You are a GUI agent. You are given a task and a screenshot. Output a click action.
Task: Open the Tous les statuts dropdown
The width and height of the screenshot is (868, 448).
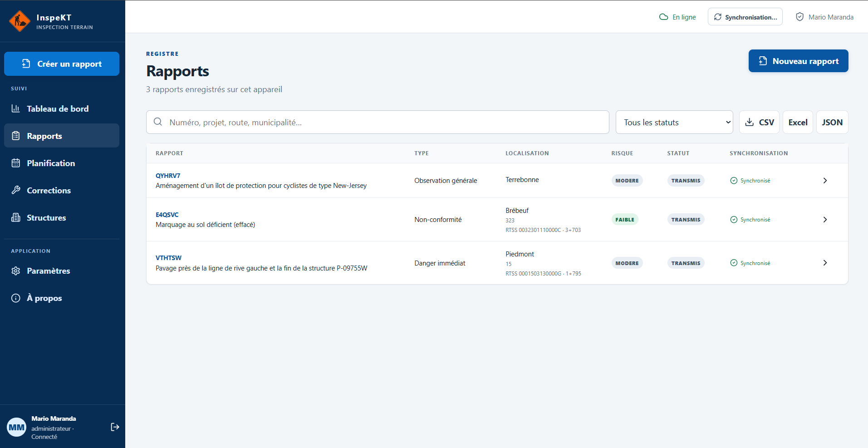coord(674,122)
